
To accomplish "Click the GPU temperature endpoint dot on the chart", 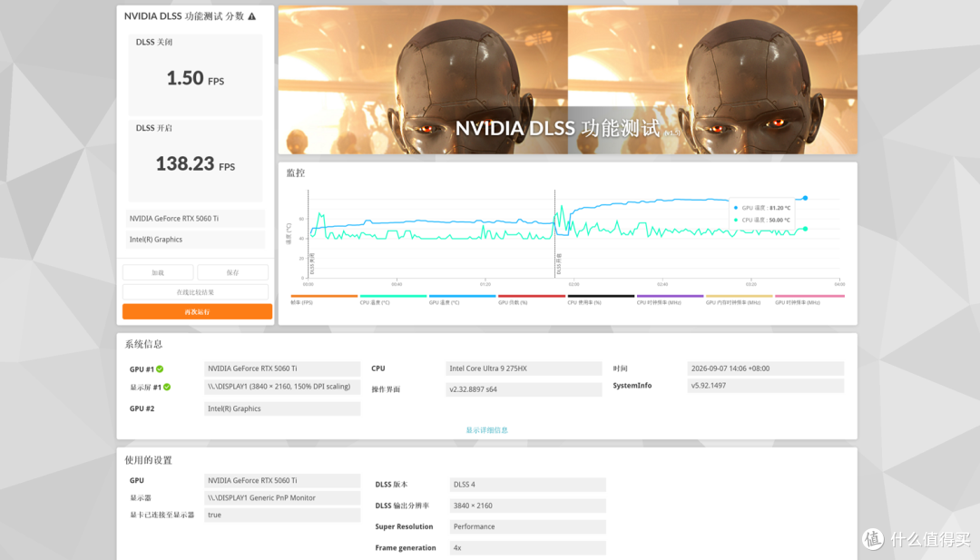I will 805,198.
